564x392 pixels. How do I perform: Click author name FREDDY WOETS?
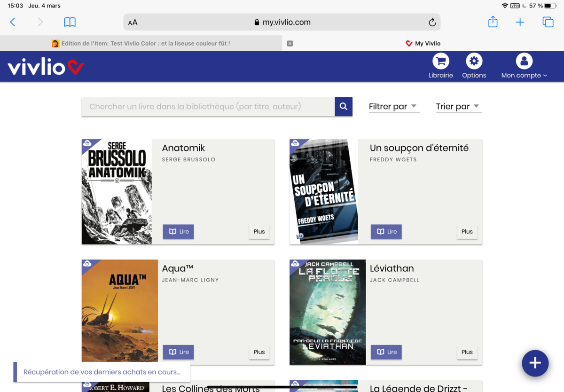click(x=393, y=160)
